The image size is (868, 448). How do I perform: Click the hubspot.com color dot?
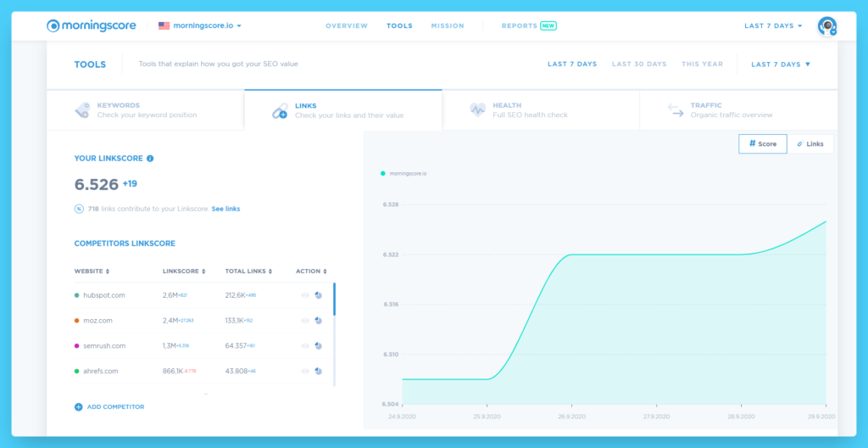(x=77, y=295)
